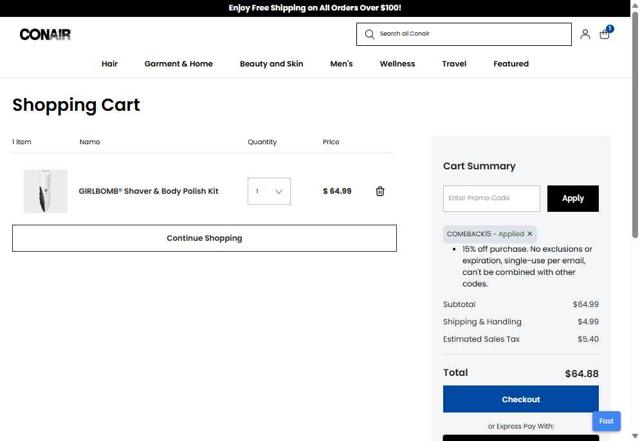Click the Subtotal $64.99 value

(586, 304)
